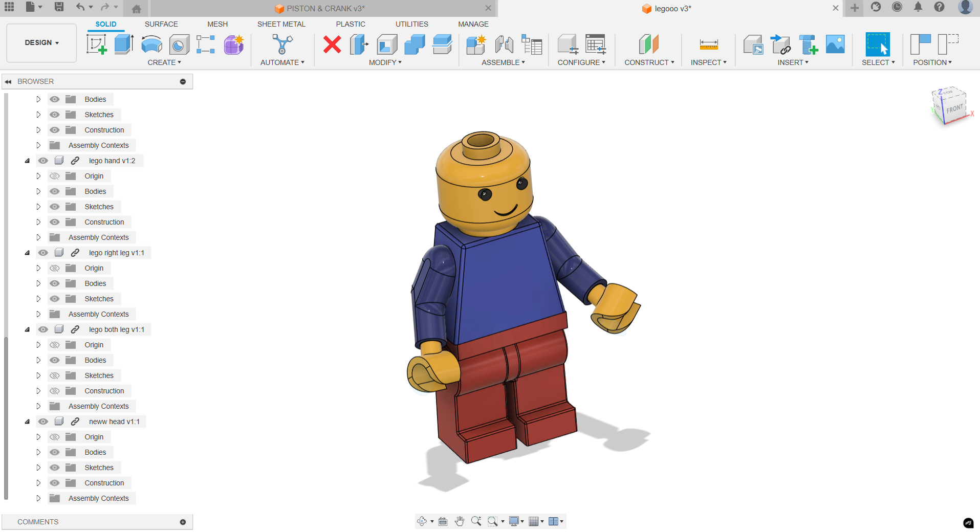
Task: Select the Hole tool
Action: (x=179, y=45)
